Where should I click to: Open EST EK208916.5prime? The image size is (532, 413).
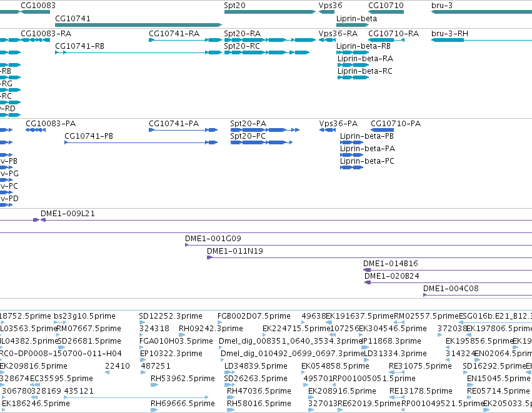point(342,391)
